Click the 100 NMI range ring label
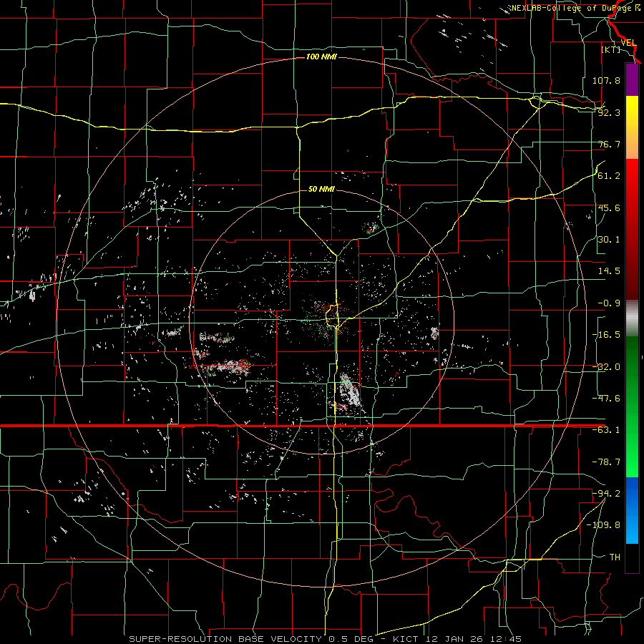Screen dimensions: 644x644 (321, 57)
